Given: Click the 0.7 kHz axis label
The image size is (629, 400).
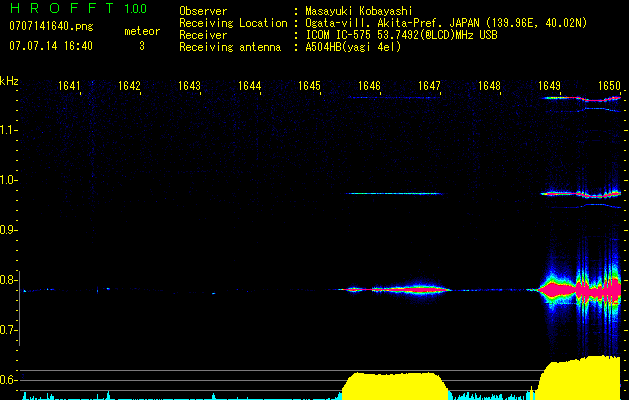Looking at the screenshot, I should point(8,330).
